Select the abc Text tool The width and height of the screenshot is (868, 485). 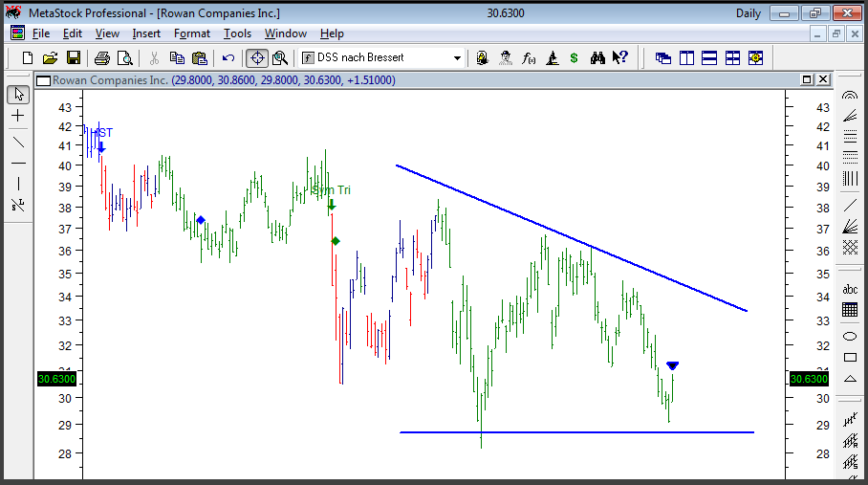click(850, 289)
